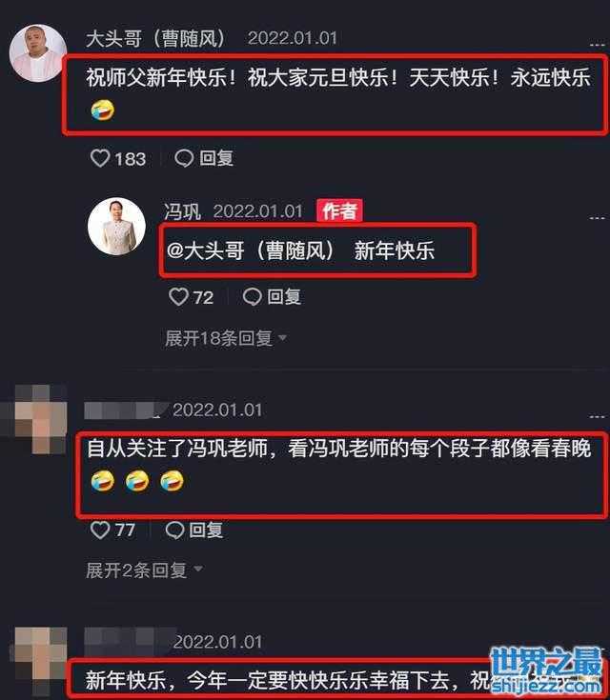The height and width of the screenshot is (700, 610).
Task: Open more options for 冯巩's reply
Action: click(597, 218)
